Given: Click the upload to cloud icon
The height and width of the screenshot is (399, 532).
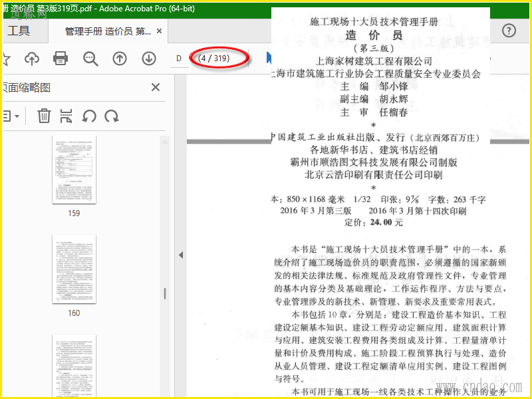Looking at the screenshot, I should coord(32,59).
